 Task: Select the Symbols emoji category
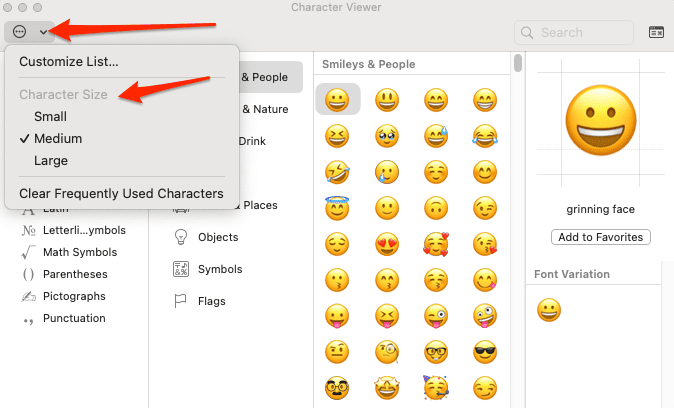click(219, 269)
